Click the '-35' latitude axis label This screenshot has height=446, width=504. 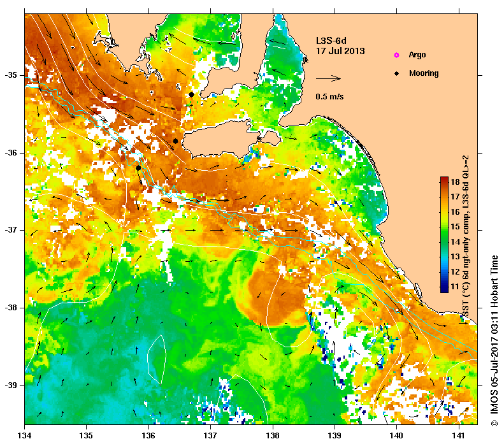coord(11,75)
